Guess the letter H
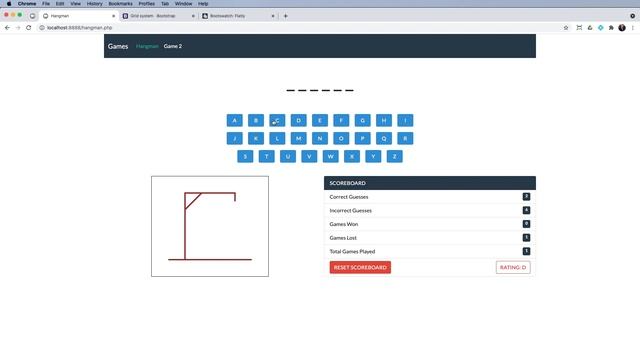 point(384,120)
